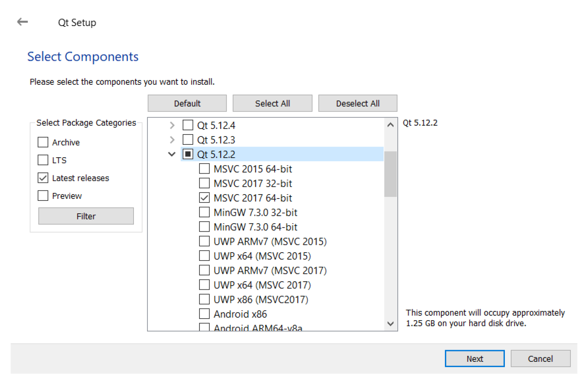The height and width of the screenshot is (381, 588).
Task: Click the scrollbar down arrow
Action: tap(391, 323)
